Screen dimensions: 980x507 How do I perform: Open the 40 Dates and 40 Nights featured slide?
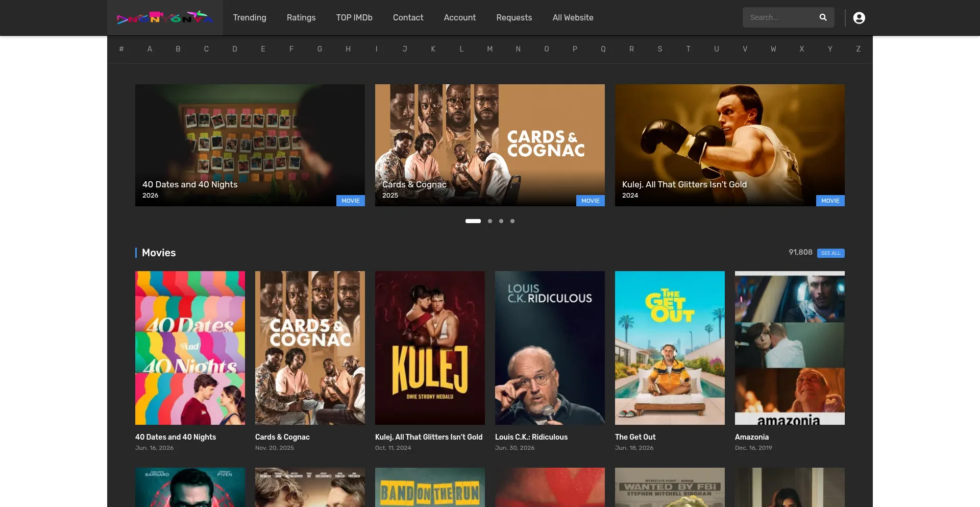pos(250,145)
